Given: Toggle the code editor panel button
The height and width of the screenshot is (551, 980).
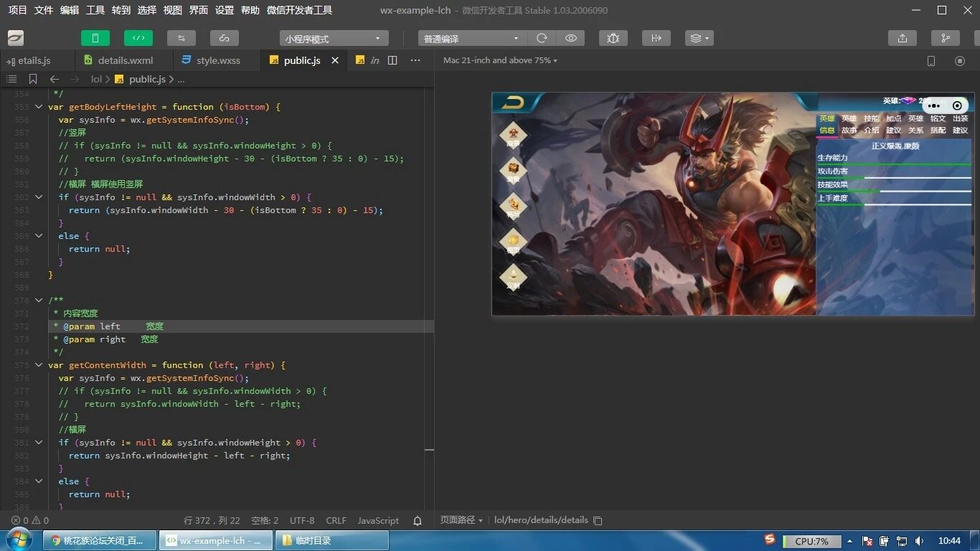Looking at the screenshot, I should [138, 38].
